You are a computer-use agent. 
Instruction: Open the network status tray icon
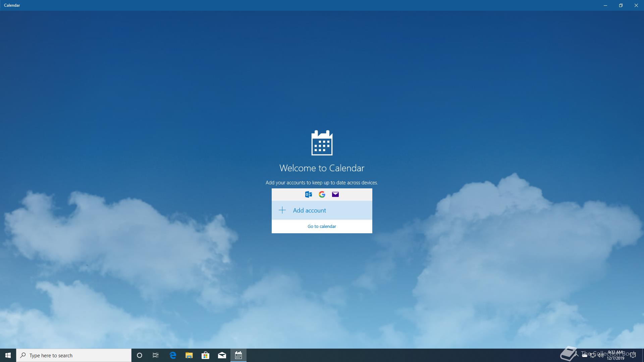click(592, 355)
